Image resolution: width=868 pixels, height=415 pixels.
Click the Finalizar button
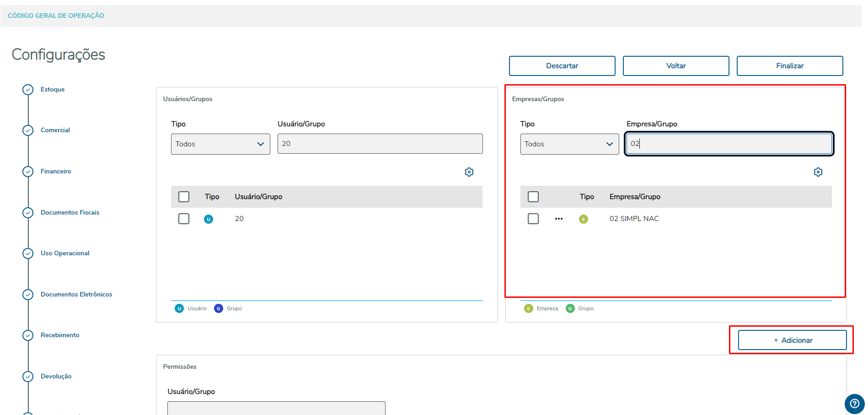click(x=789, y=66)
